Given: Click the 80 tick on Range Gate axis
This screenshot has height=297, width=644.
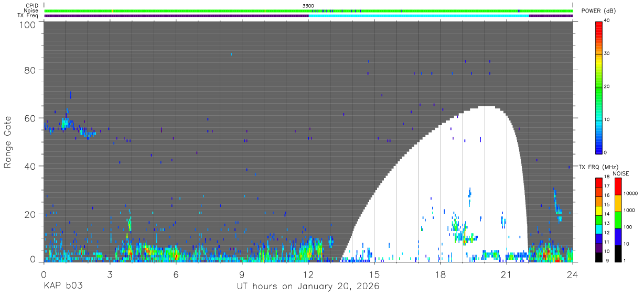Looking at the screenshot, I should 30,70.
